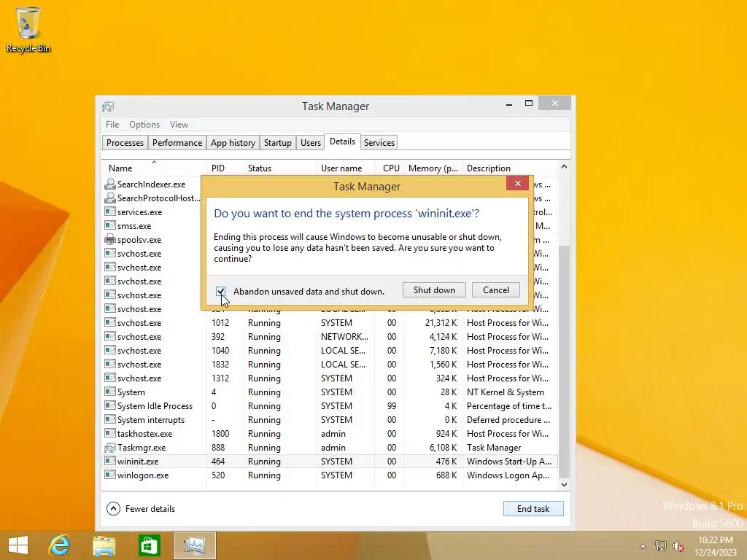Click 'Deferred procedure ...' description
This screenshot has height=560, width=747.
click(x=508, y=420)
